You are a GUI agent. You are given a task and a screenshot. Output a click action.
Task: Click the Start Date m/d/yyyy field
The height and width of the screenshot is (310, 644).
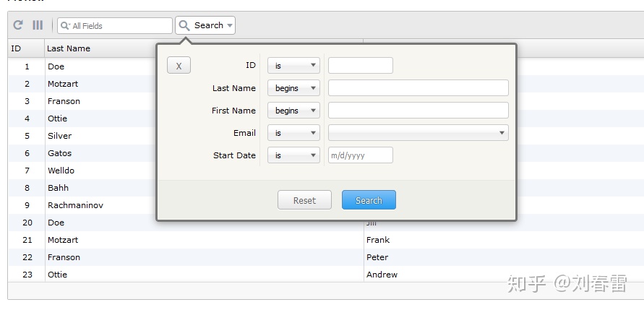pos(361,155)
